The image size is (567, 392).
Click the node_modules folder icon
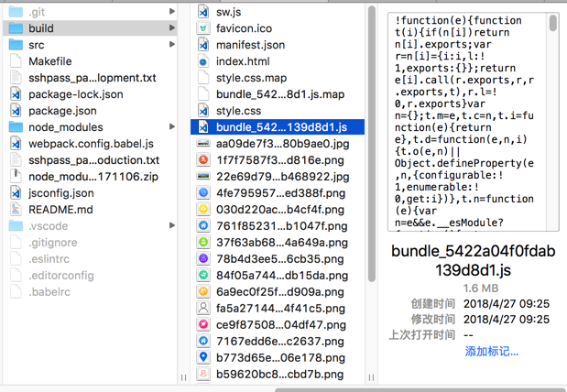click(x=16, y=127)
